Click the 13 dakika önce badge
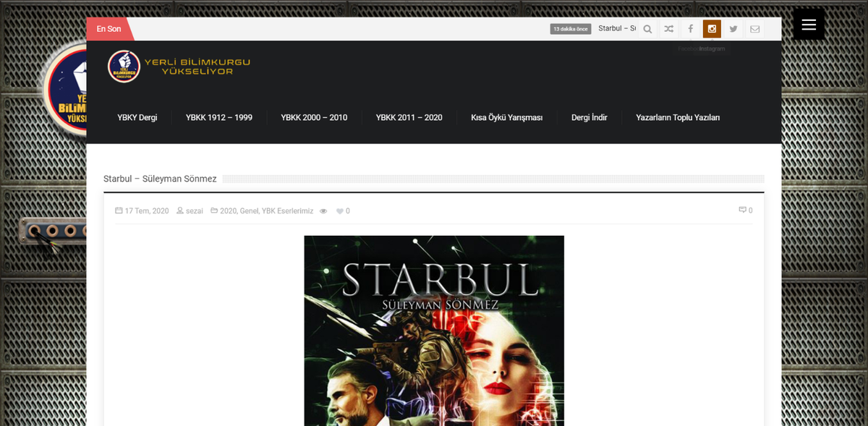 pyautogui.click(x=571, y=29)
